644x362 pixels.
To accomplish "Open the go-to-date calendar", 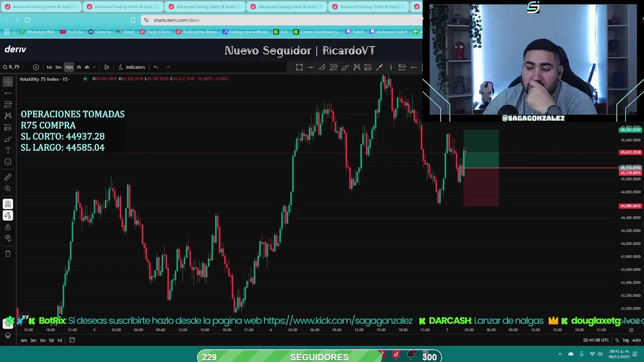I will [x=72, y=340].
